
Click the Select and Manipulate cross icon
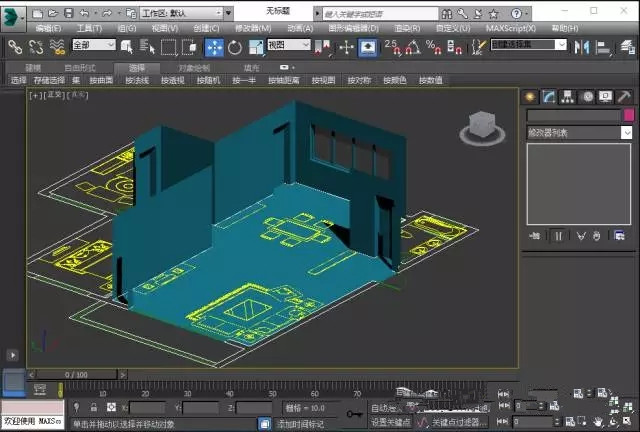click(346, 47)
